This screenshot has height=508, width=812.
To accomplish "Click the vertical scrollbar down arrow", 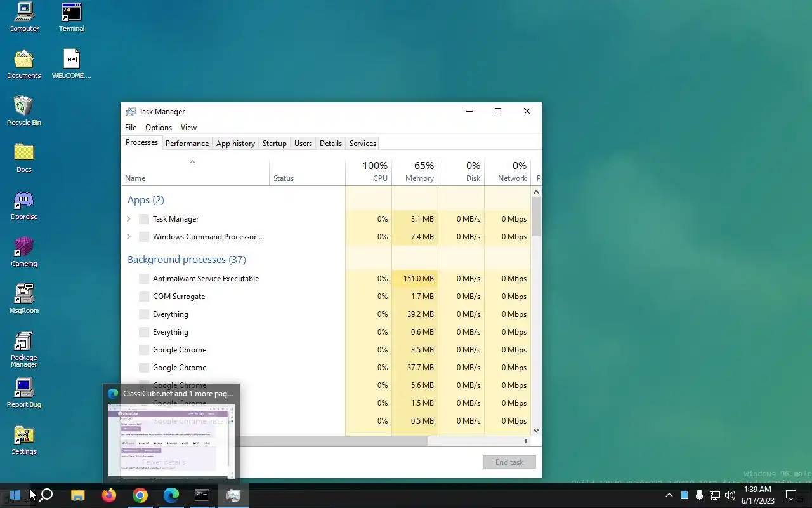I will [537, 430].
